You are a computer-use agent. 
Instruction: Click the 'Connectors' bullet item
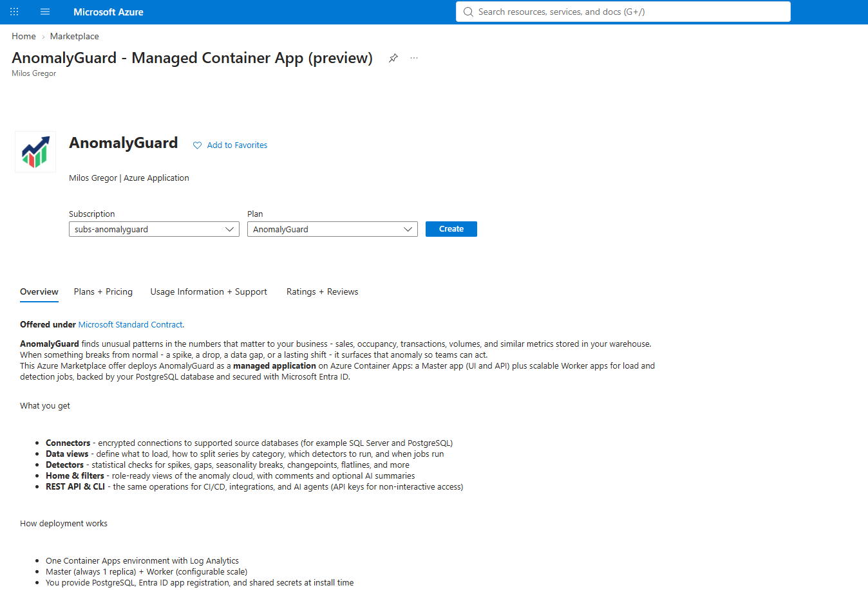tap(249, 443)
